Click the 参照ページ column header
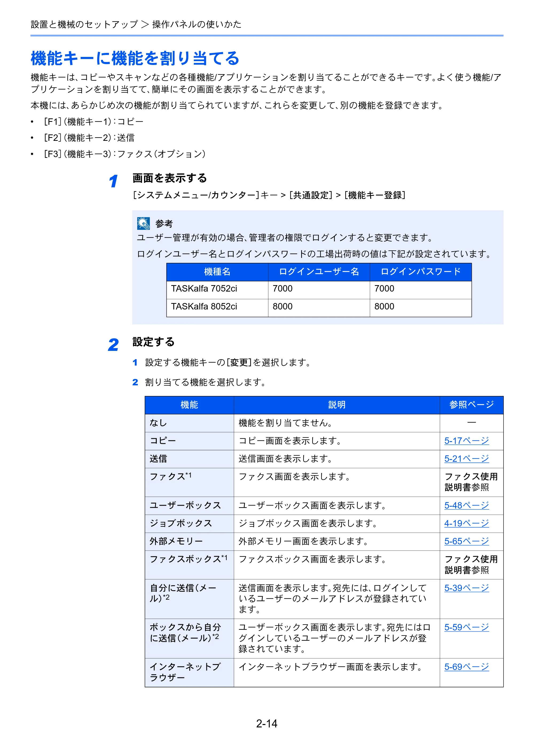The height and width of the screenshot is (756, 534). (472, 405)
